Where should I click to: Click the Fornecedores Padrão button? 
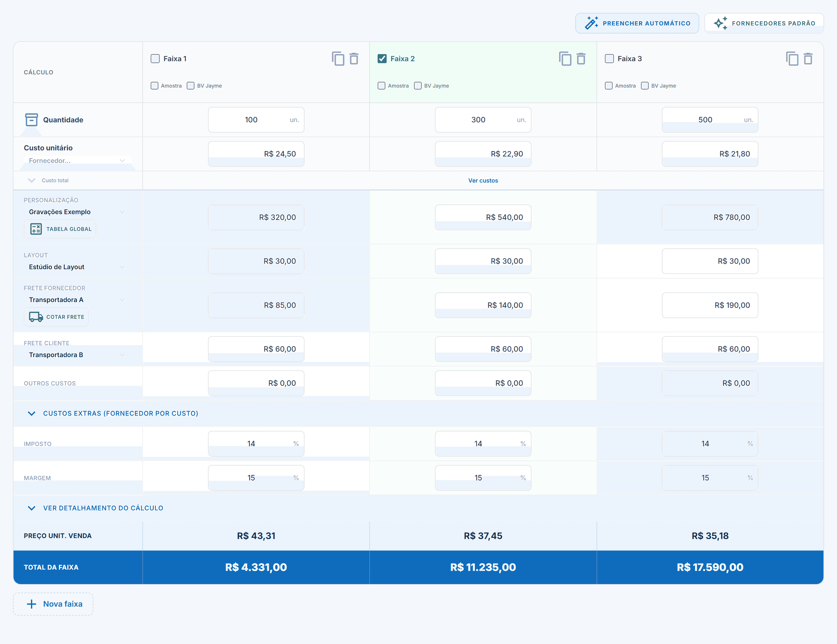[x=764, y=23]
